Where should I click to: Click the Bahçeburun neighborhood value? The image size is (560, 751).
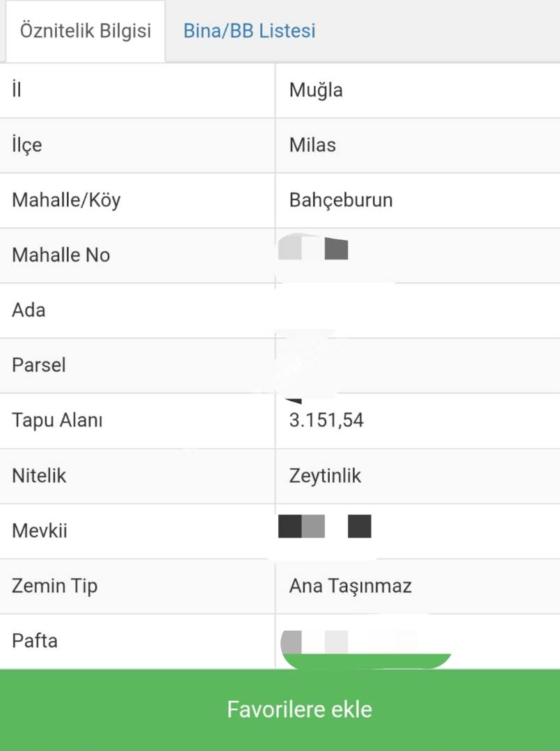coord(341,200)
